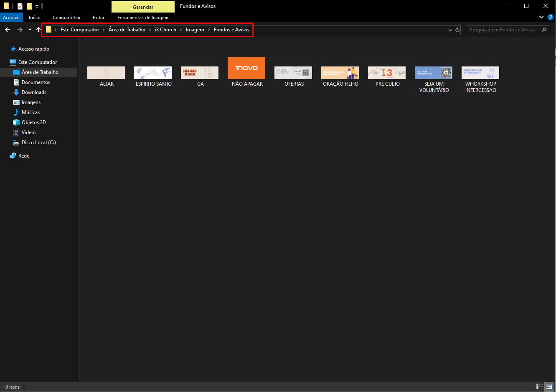Click i3 Church in the breadcrumb path
The width and height of the screenshot is (556, 392).
click(x=165, y=30)
